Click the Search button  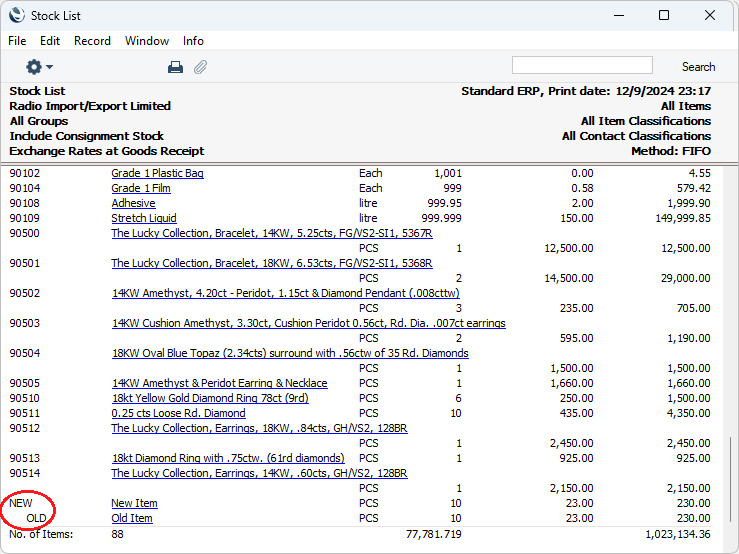click(x=698, y=67)
